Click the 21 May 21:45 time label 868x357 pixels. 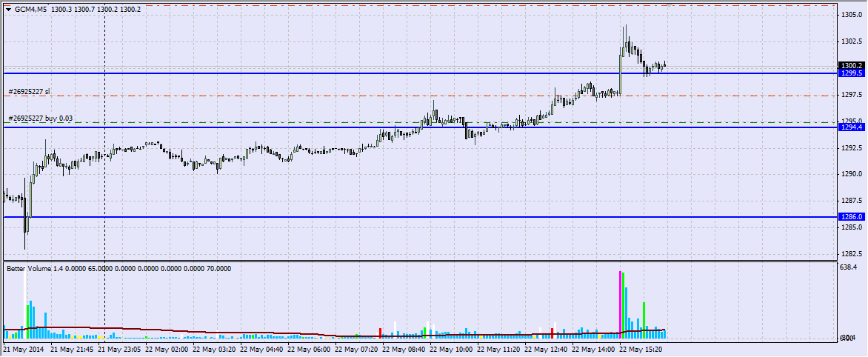(x=72, y=350)
